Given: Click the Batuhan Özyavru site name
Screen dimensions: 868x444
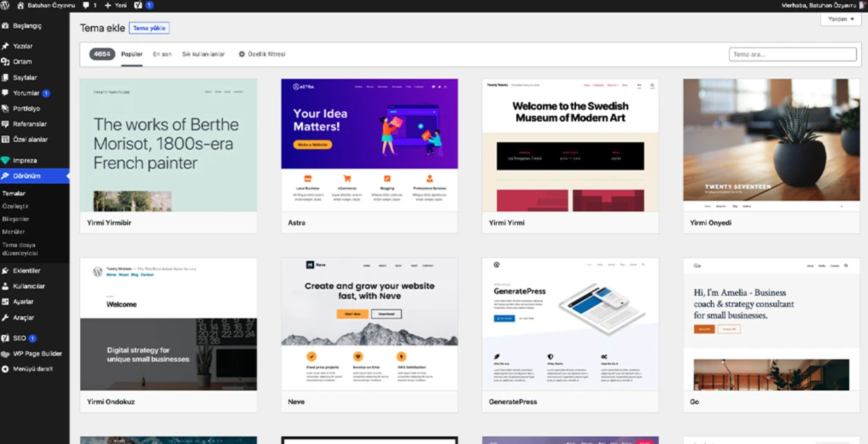Looking at the screenshot, I should click(51, 6).
